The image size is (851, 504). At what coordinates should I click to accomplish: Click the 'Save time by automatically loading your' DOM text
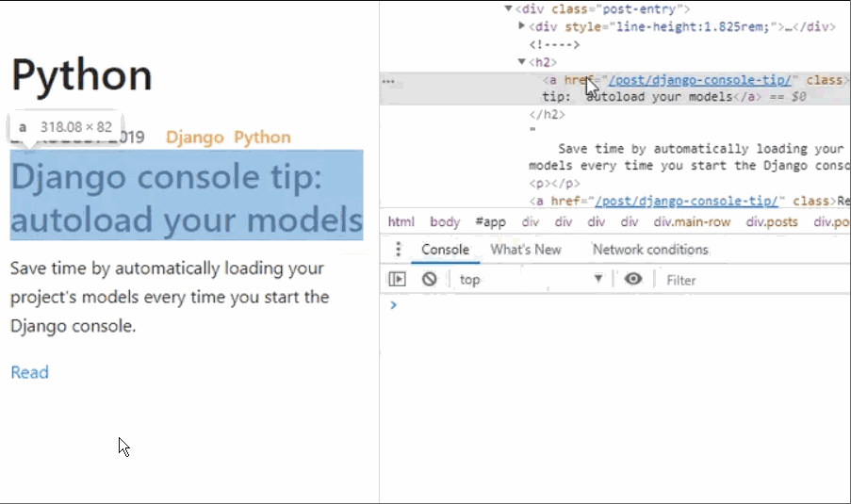700,149
